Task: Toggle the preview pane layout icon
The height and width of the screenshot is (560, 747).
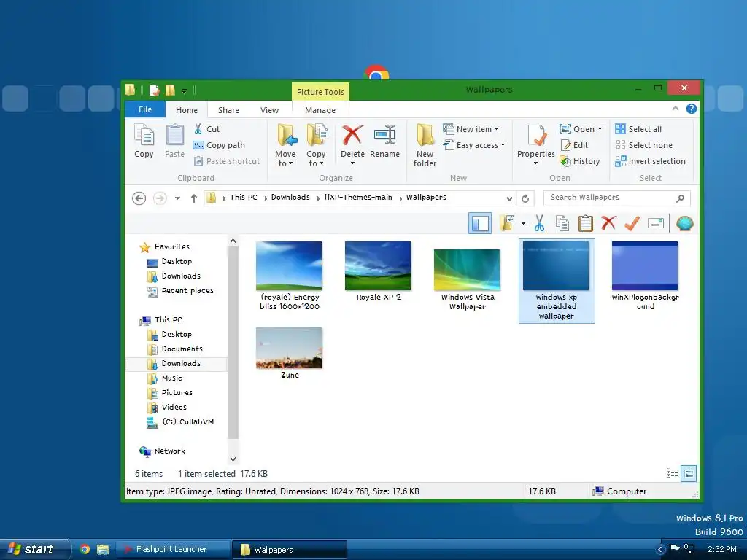Action: click(480, 223)
